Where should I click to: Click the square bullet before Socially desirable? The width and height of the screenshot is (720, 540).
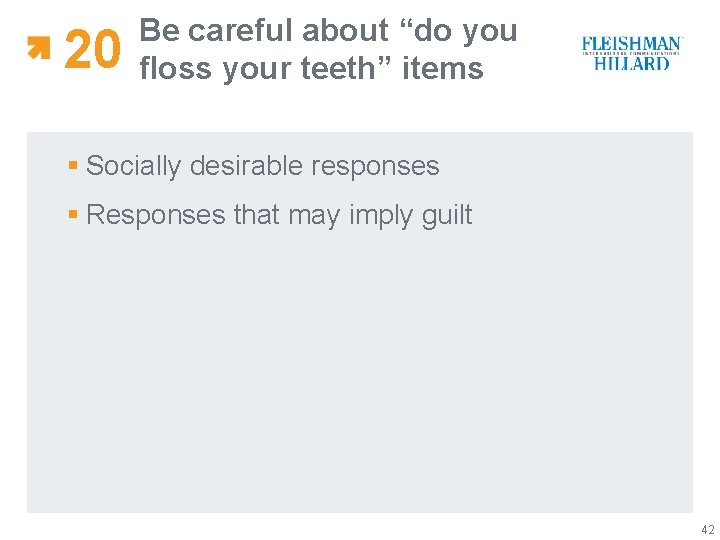(74, 164)
